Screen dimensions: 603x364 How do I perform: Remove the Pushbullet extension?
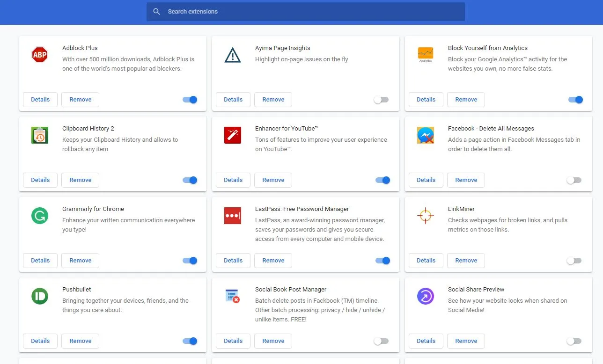pyautogui.click(x=81, y=341)
